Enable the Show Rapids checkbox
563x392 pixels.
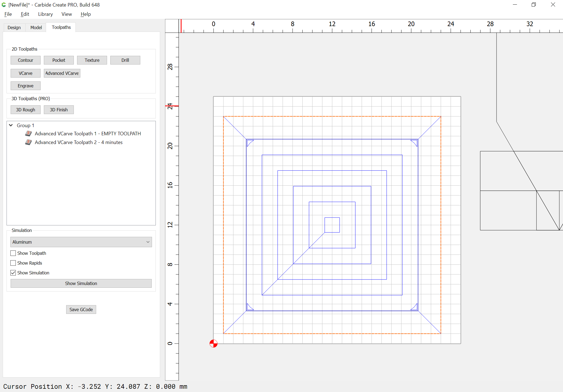(x=13, y=263)
